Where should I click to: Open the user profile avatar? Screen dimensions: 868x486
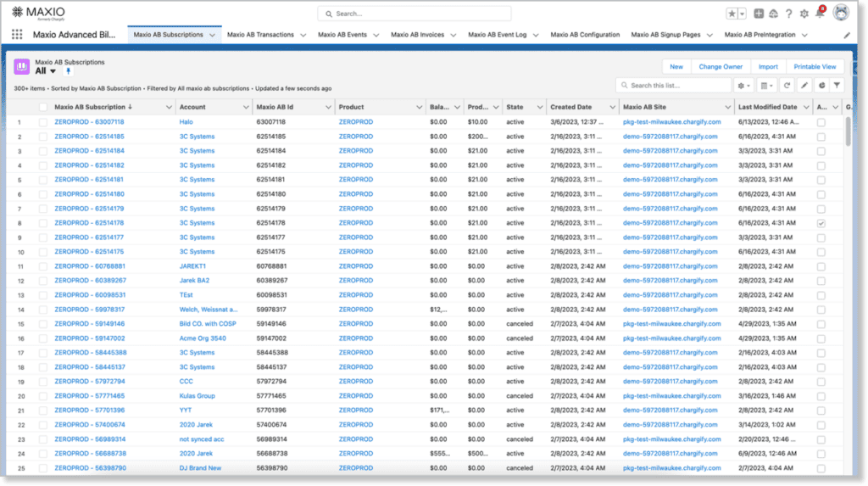841,13
